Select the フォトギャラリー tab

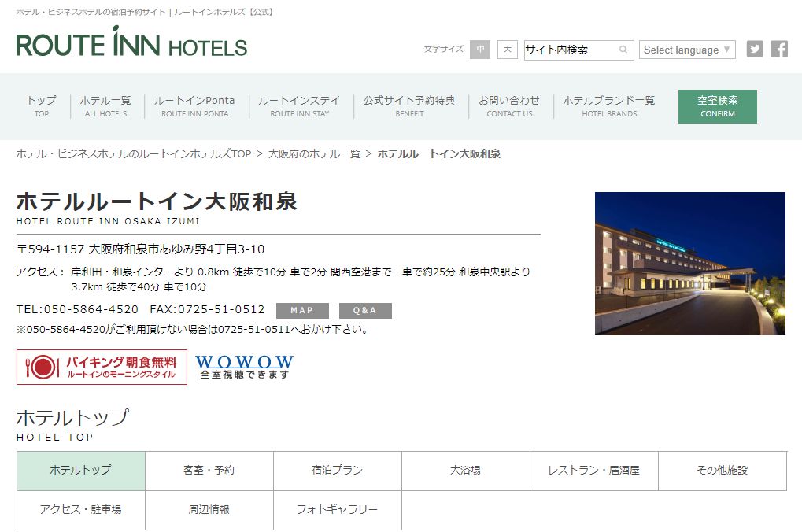coord(338,510)
